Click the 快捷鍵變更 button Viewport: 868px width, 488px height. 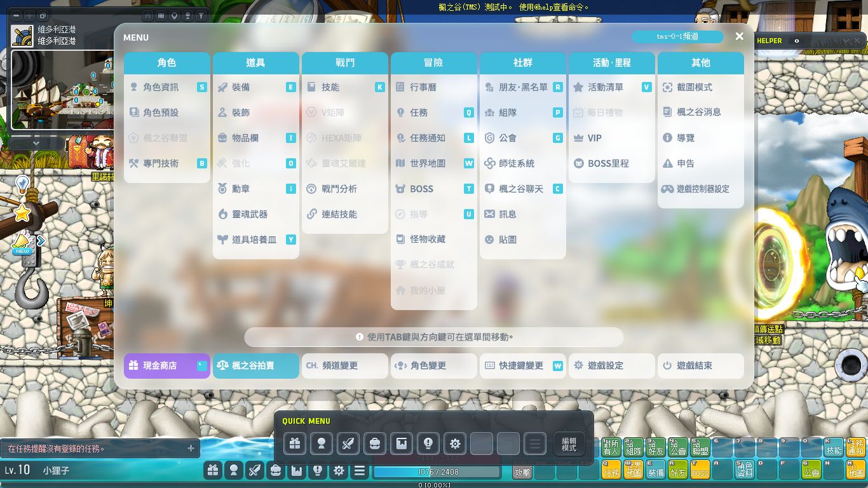click(523, 366)
